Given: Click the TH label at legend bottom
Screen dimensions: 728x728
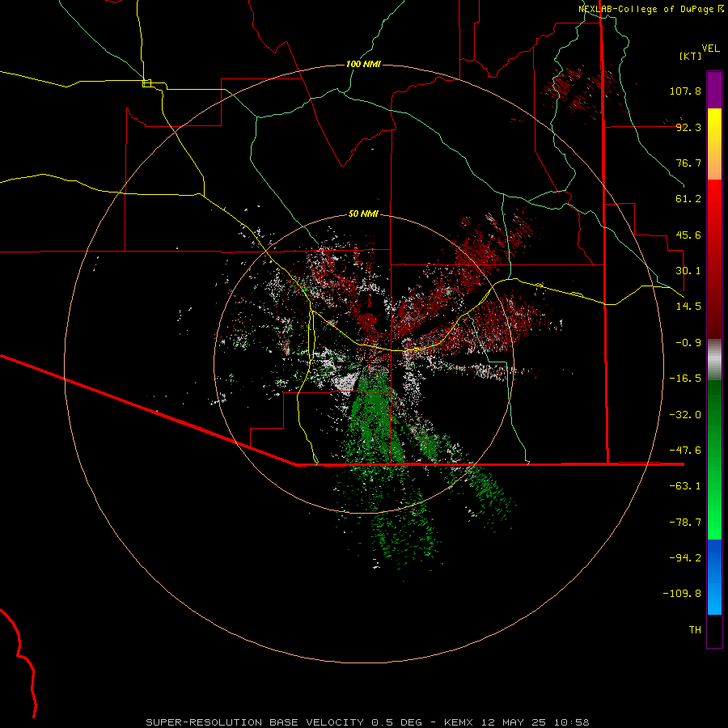Looking at the screenshot, I should point(695,630).
